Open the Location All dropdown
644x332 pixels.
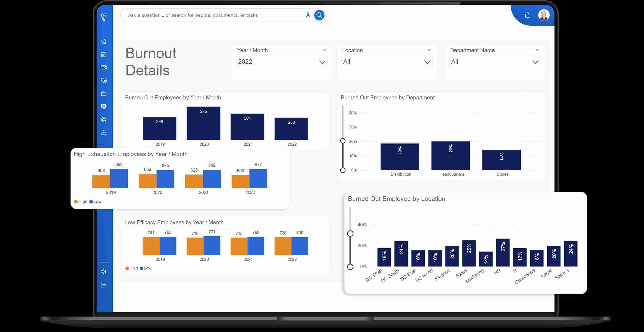tap(386, 62)
